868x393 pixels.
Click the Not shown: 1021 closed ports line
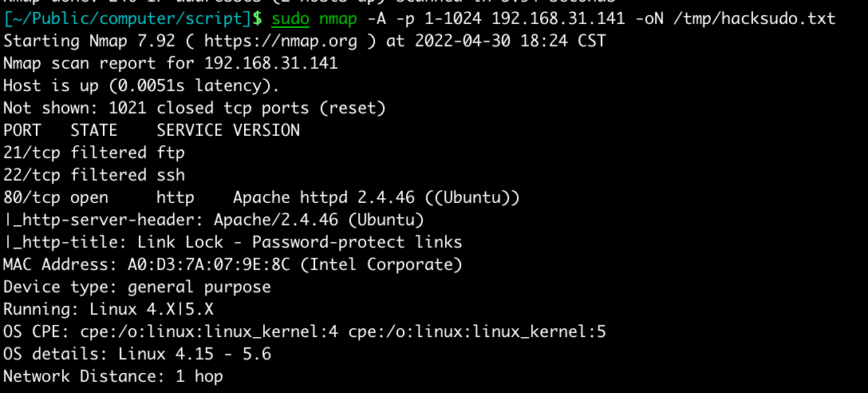[195, 108]
